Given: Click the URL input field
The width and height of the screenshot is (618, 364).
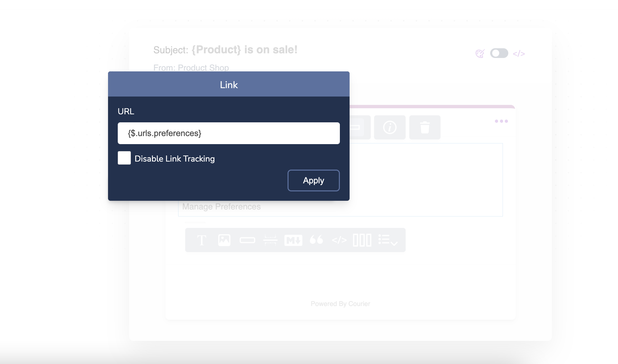Looking at the screenshot, I should pos(228,133).
